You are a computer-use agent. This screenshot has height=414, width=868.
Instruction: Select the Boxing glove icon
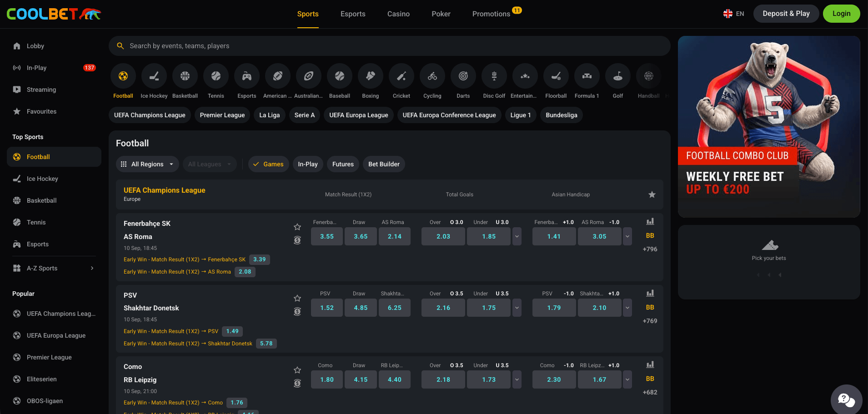(x=371, y=76)
